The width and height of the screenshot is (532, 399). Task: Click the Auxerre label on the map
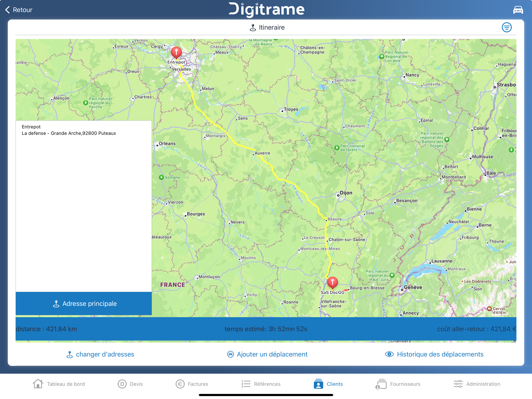262,153
